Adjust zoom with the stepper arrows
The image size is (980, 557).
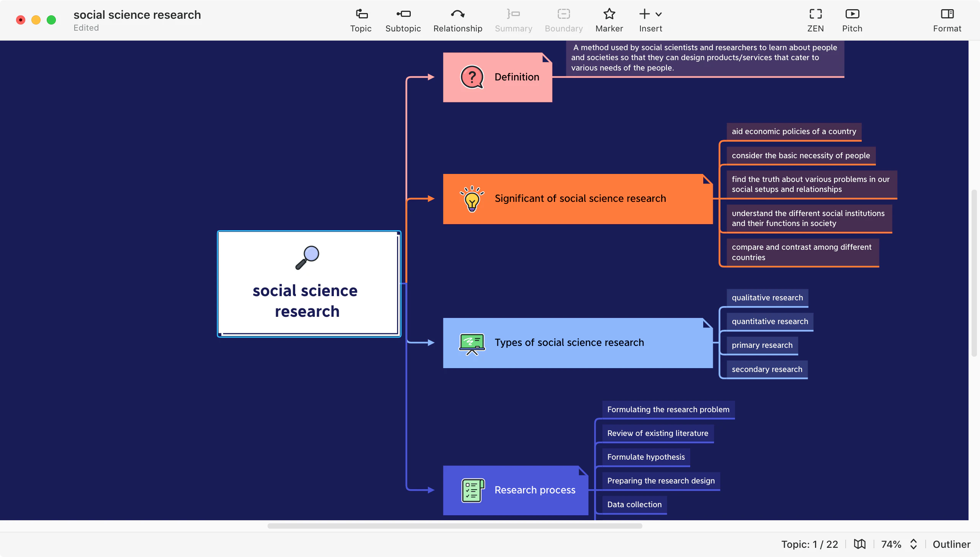[914, 544]
